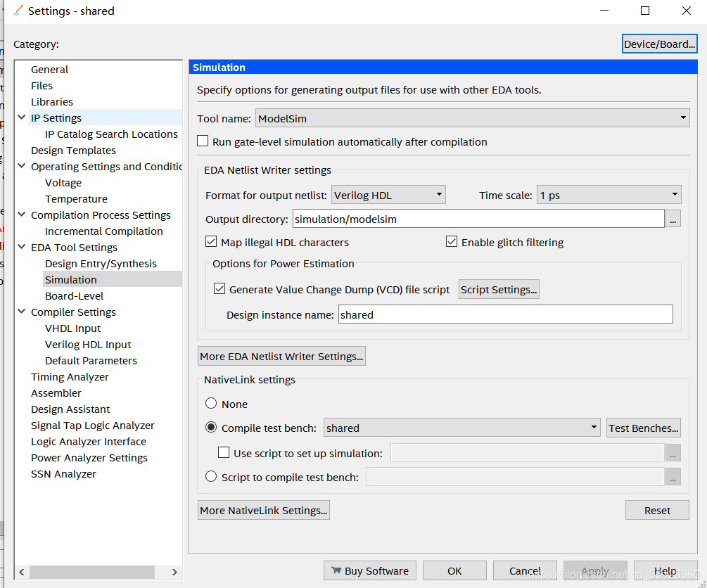Screen dimensions: 707x588
Task: Click the Cancel button
Action: point(525,570)
